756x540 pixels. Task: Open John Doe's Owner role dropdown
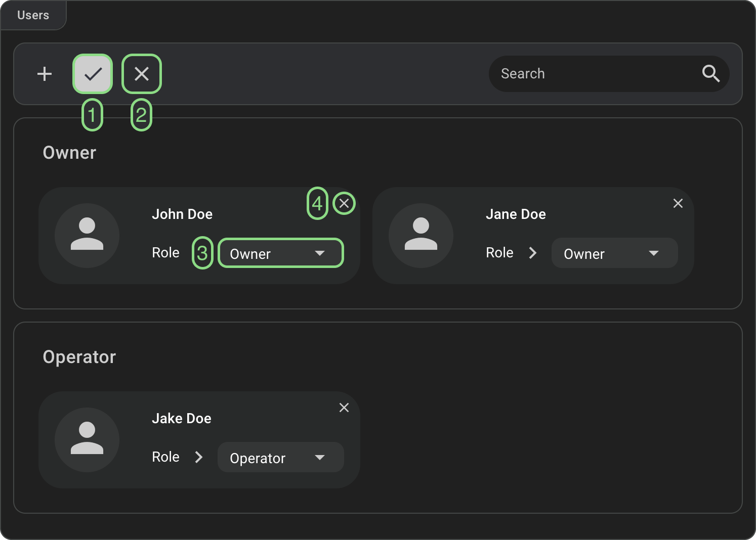[280, 253]
